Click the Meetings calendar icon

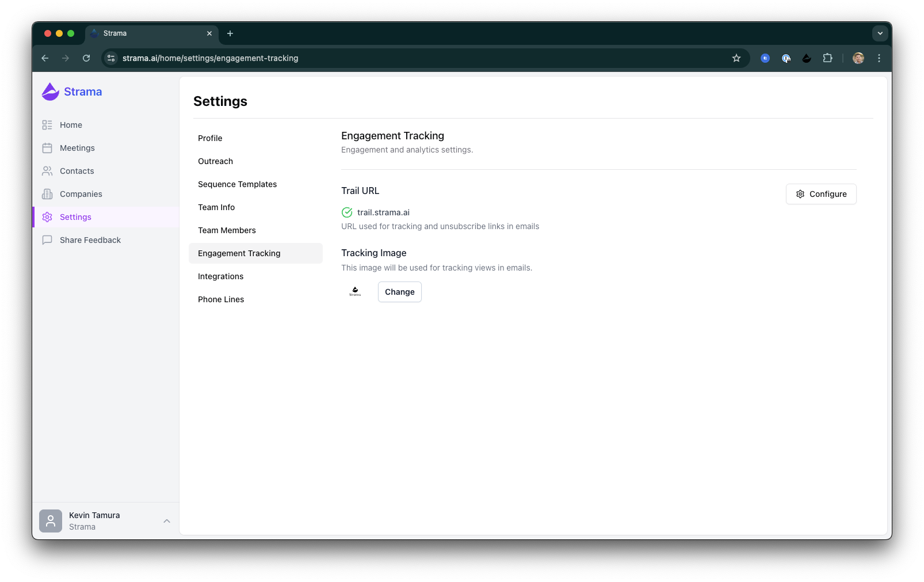coord(47,148)
